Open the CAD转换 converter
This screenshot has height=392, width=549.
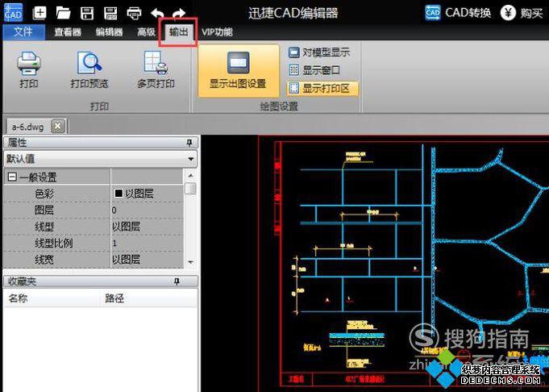(x=458, y=13)
